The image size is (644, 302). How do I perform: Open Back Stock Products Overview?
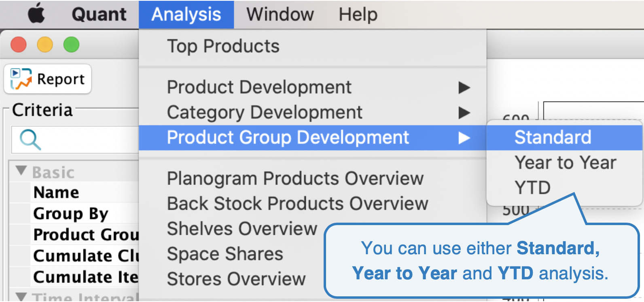297,204
